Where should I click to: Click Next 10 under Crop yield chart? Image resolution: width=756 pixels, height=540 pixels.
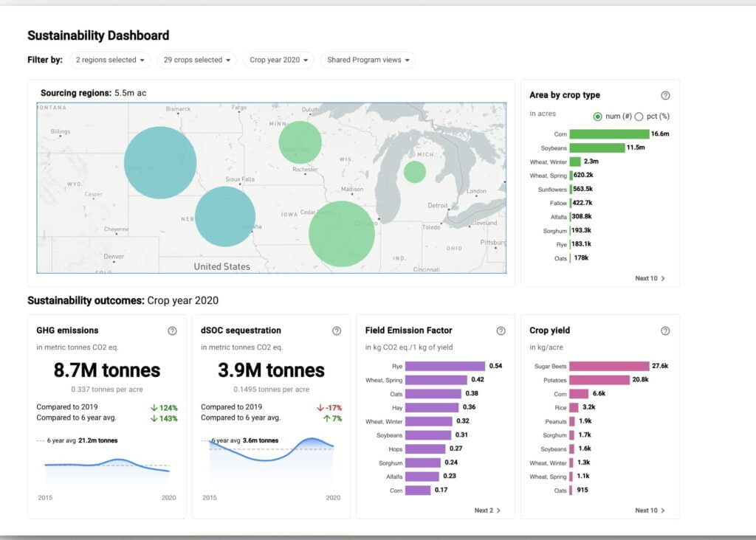pyautogui.click(x=650, y=510)
